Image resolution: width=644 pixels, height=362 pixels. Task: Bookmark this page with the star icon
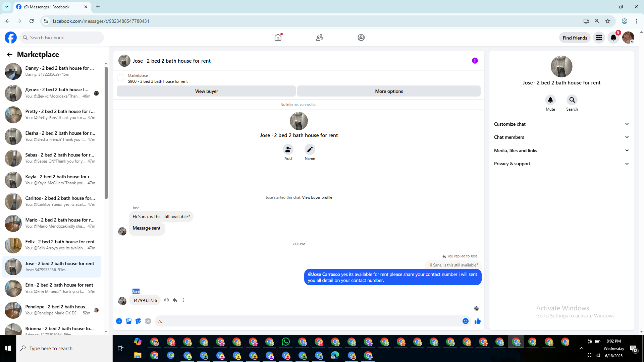tap(608, 21)
